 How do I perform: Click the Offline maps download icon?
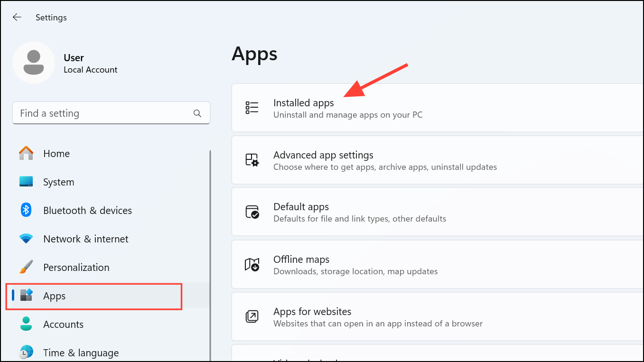click(252, 264)
